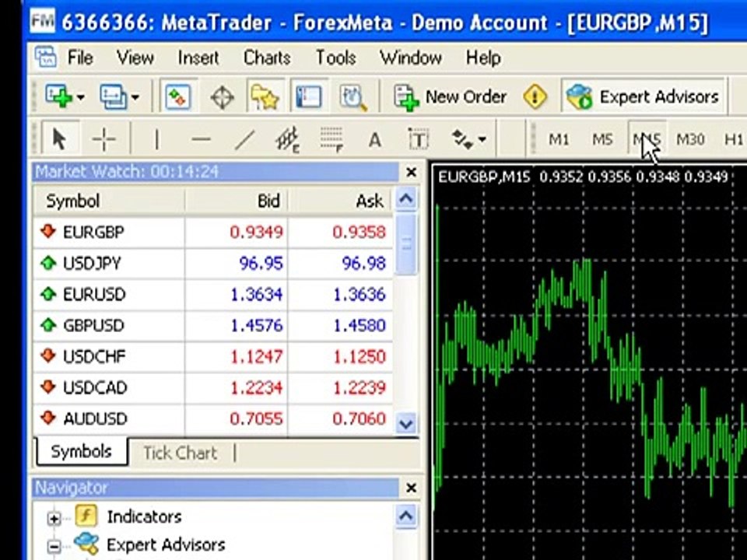Open the Strategy Tester icon

pos(352,97)
